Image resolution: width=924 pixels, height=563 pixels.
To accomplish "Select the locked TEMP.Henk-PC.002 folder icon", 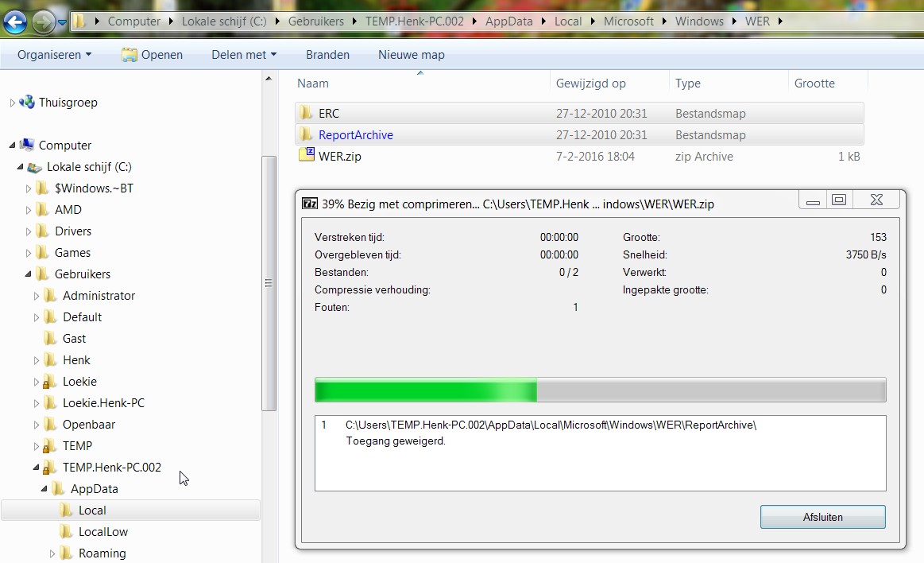I will pos(50,468).
